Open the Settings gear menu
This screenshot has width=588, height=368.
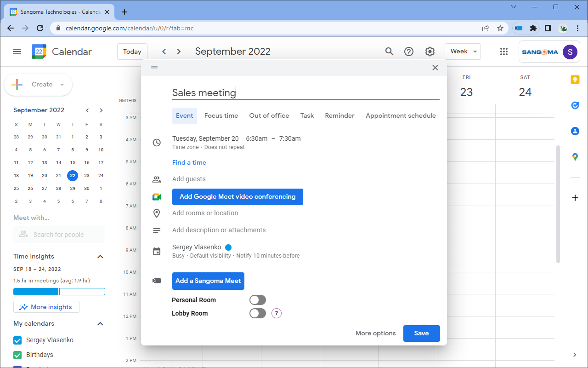click(430, 52)
